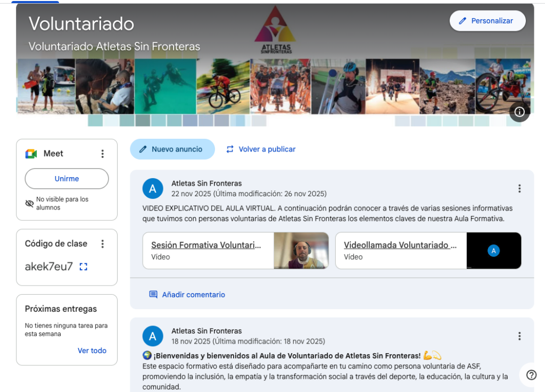Click Añadir comentario
Screen dimensions: 545x392
pyautogui.click(x=187, y=295)
